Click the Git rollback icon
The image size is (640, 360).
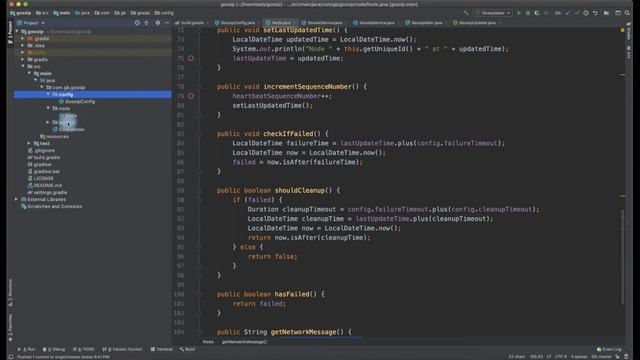click(x=595, y=13)
